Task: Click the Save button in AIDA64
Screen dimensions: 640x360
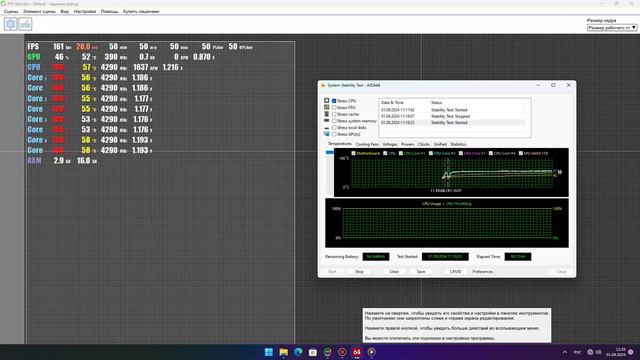Action: click(x=421, y=271)
